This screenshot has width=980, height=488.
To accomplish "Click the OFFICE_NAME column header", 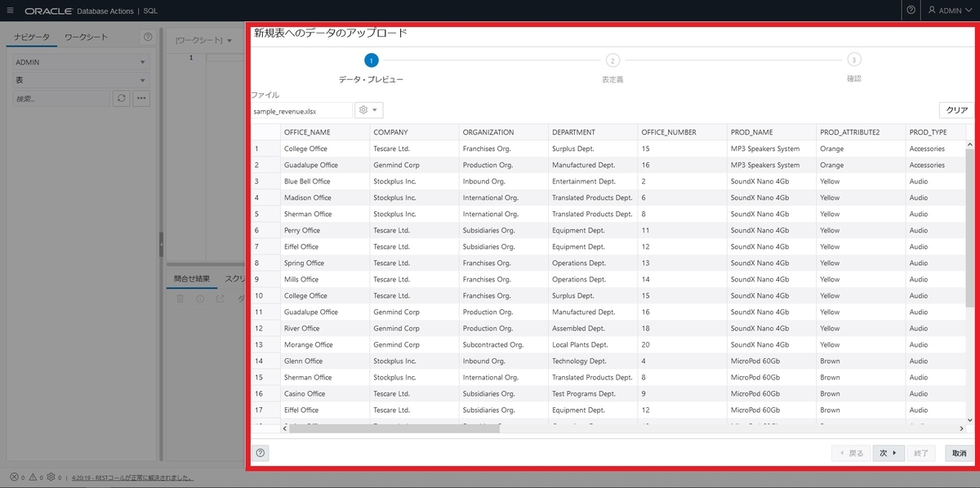I will click(324, 132).
